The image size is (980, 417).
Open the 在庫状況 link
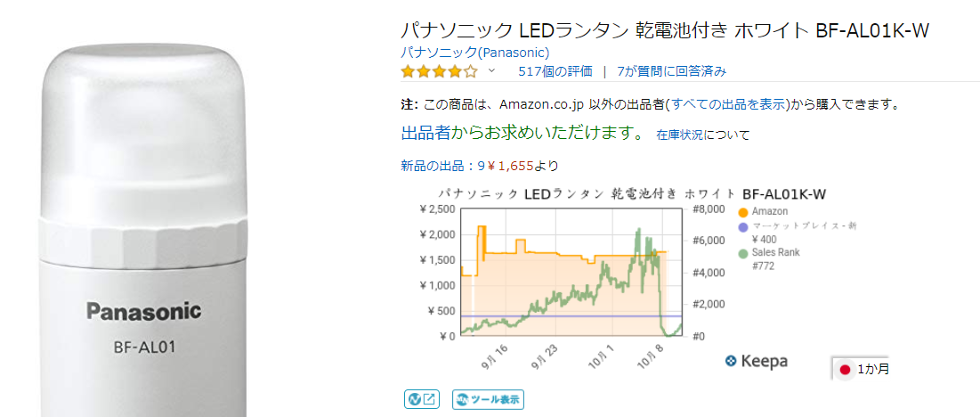click(680, 135)
